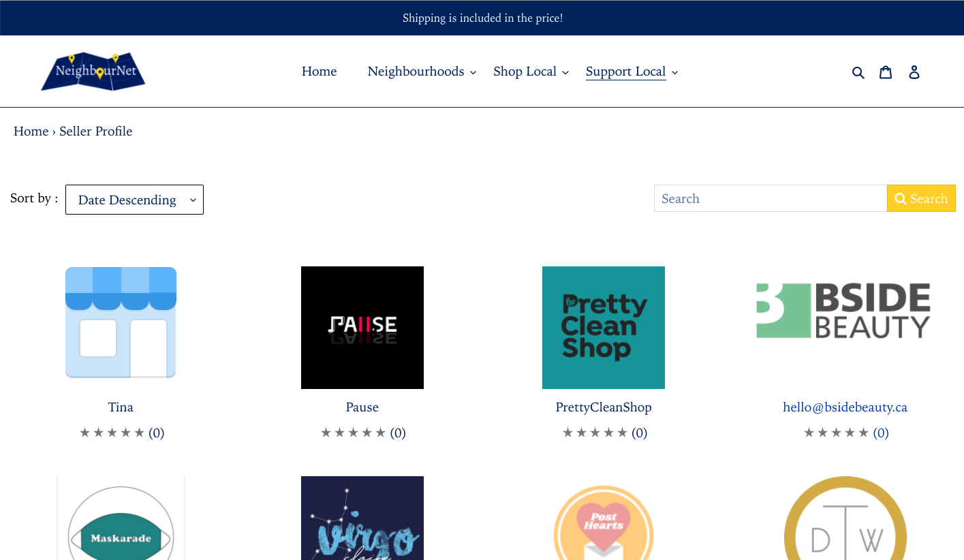Expand the Shop Local menu

point(531,72)
